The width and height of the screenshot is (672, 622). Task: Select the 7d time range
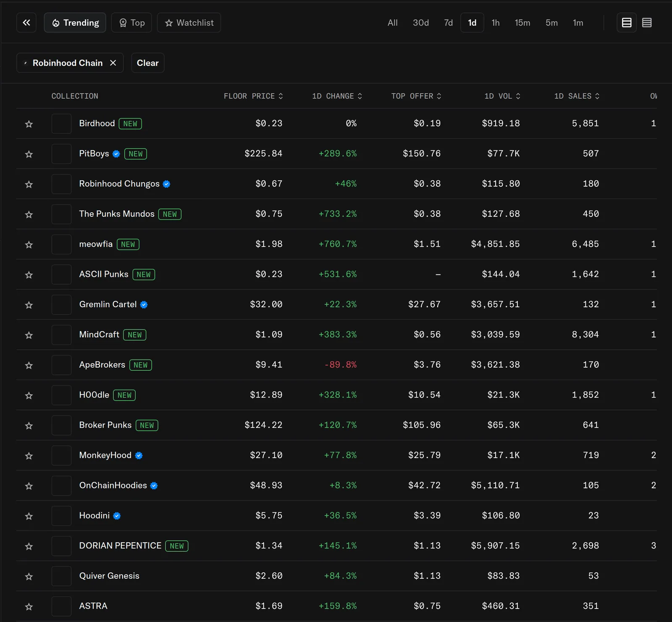click(449, 23)
